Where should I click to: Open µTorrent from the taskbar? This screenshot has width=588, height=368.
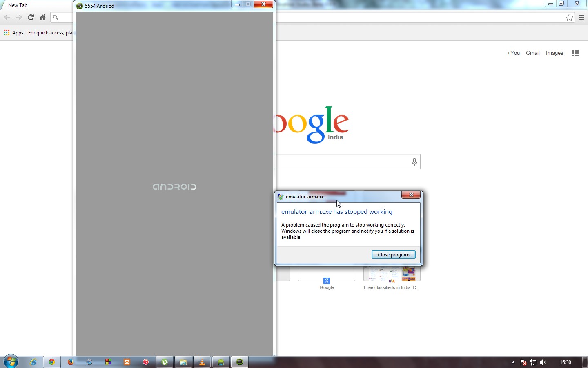tap(164, 362)
